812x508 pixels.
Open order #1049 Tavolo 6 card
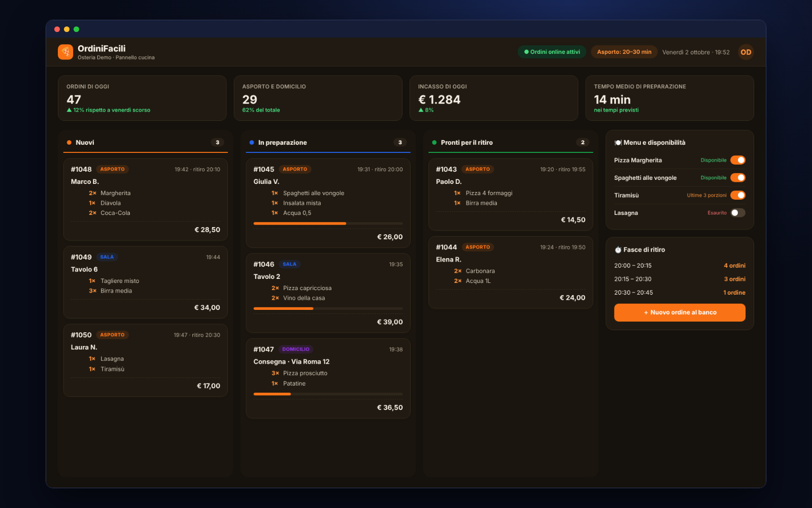(146, 282)
